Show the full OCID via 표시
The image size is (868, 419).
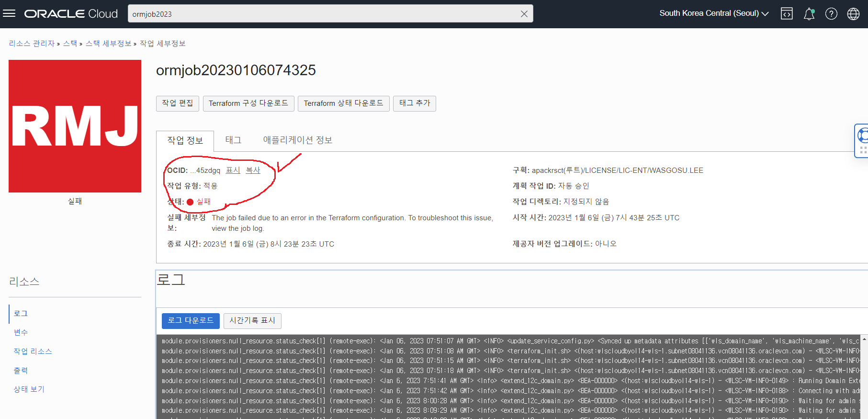[233, 170]
